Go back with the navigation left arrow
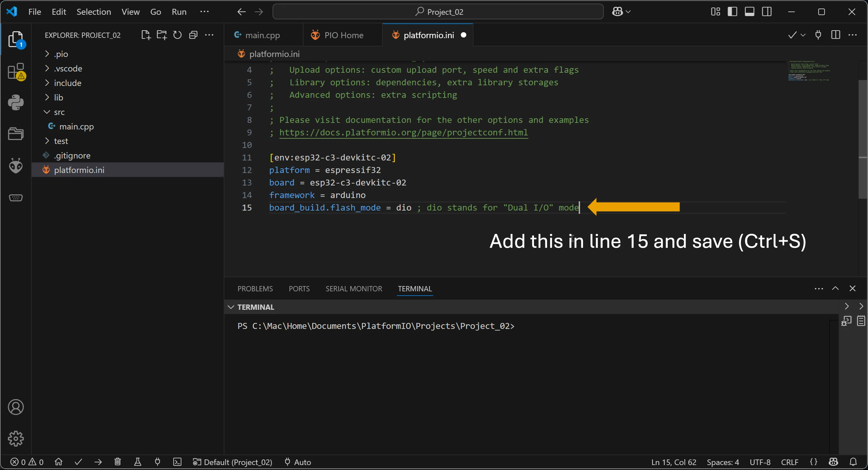 click(x=241, y=12)
